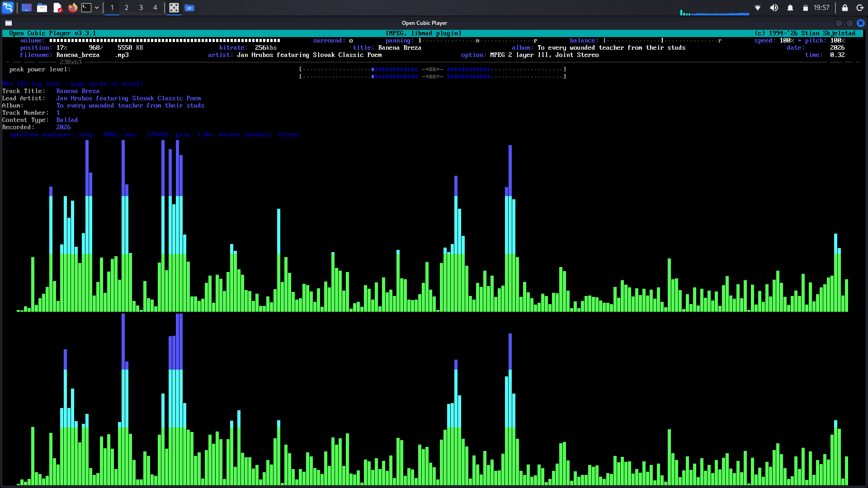
Task: Lock the screen with the padlock icon
Action: [x=844, y=8]
